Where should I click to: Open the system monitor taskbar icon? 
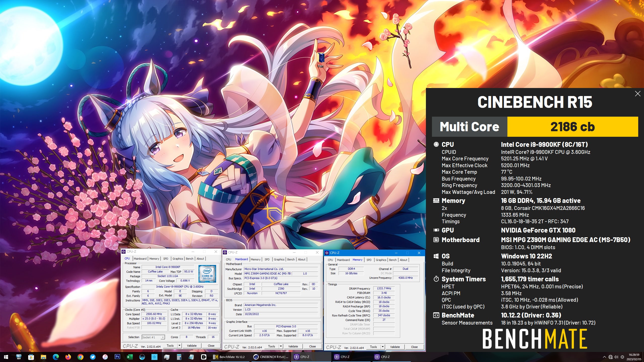[x=167, y=357]
